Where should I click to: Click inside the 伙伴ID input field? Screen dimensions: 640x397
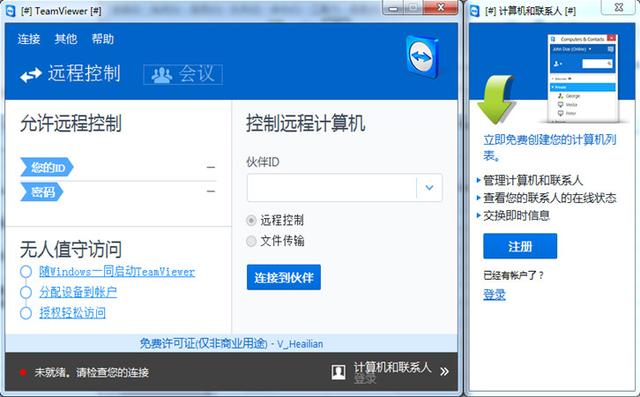331,188
